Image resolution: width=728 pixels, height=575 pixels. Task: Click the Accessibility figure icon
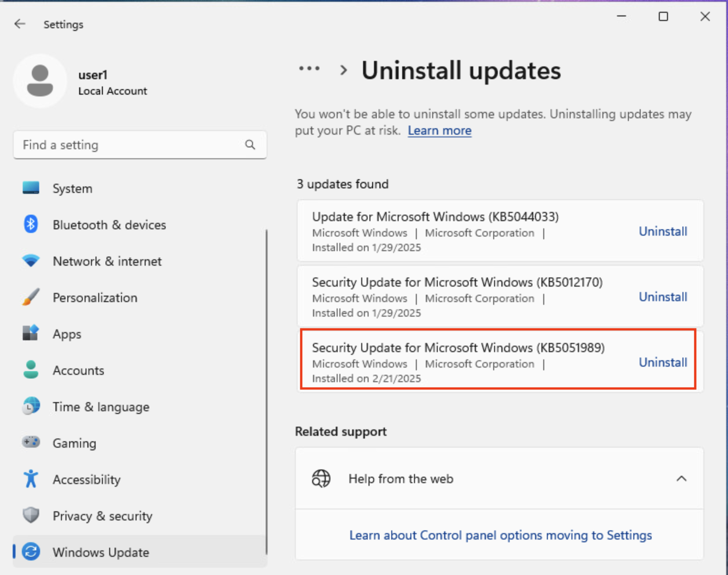point(31,479)
